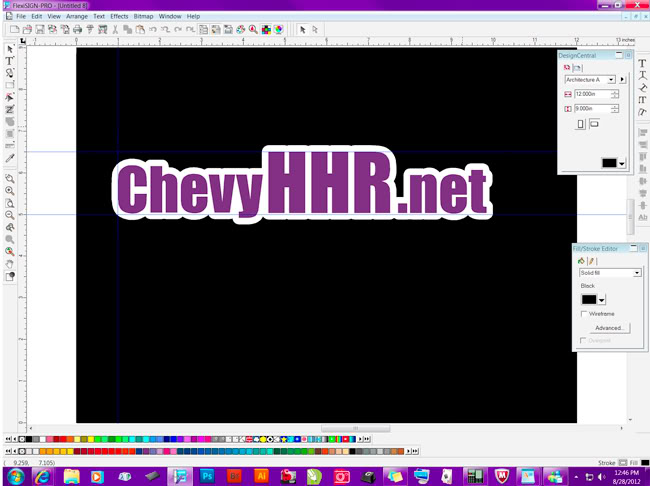Image resolution: width=650 pixels, height=486 pixels.
Task: Enable the Wireframe checkbox
Action: point(584,314)
